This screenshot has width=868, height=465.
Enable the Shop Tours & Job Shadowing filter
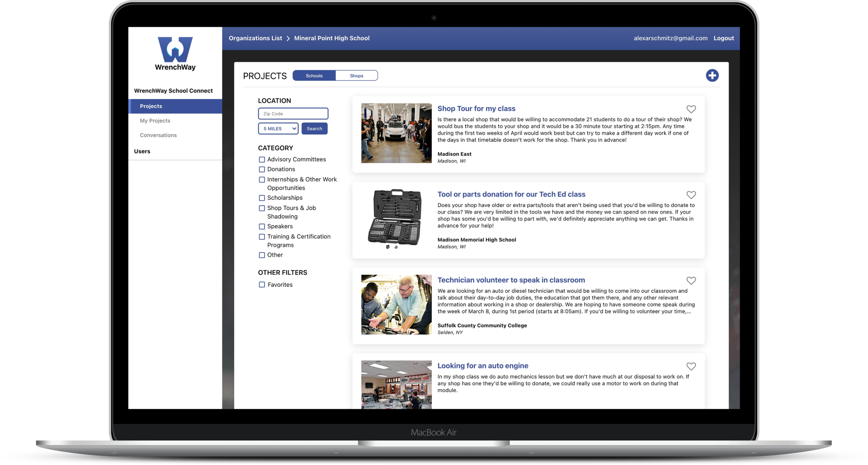[262, 208]
